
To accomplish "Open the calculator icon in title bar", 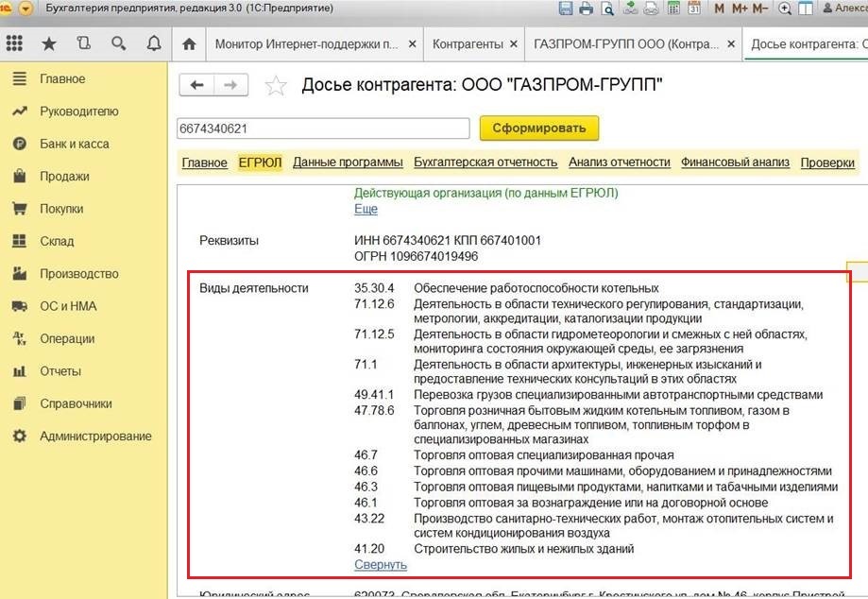I will tap(672, 9).
